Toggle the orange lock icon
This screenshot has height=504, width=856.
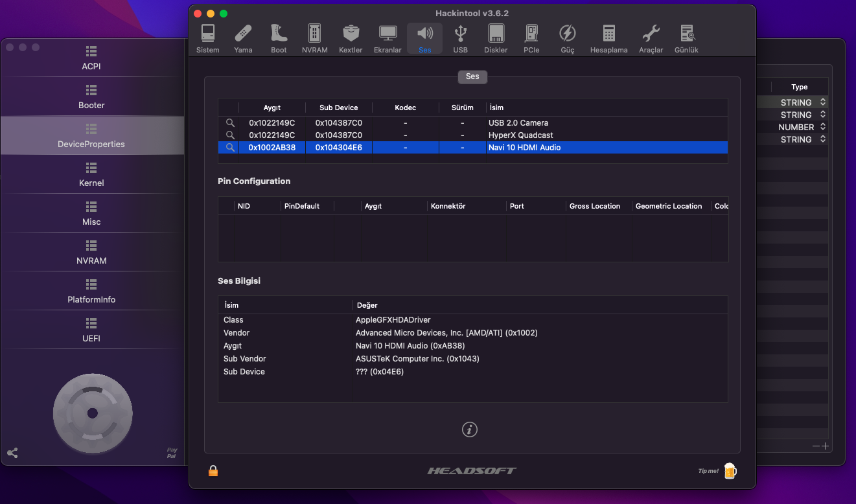[x=213, y=471]
